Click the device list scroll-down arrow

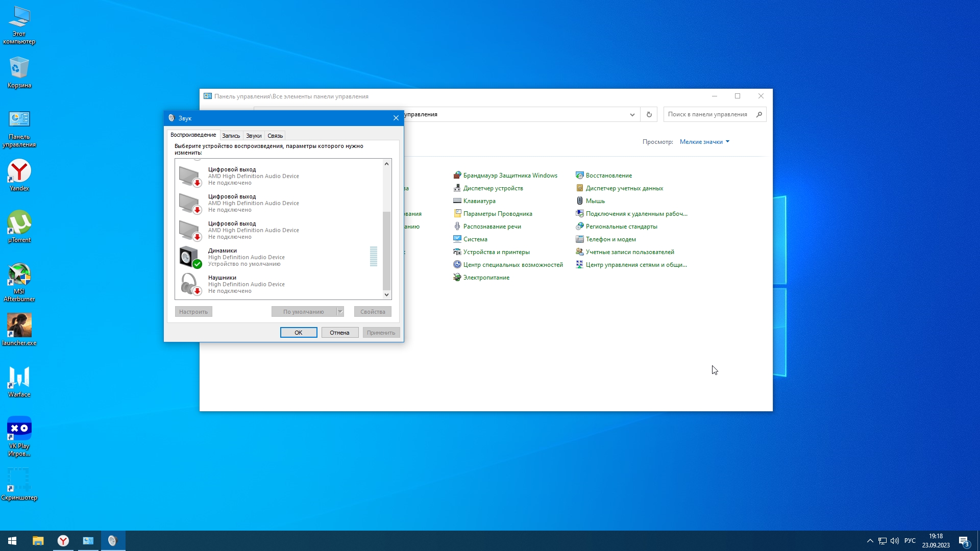[386, 295]
